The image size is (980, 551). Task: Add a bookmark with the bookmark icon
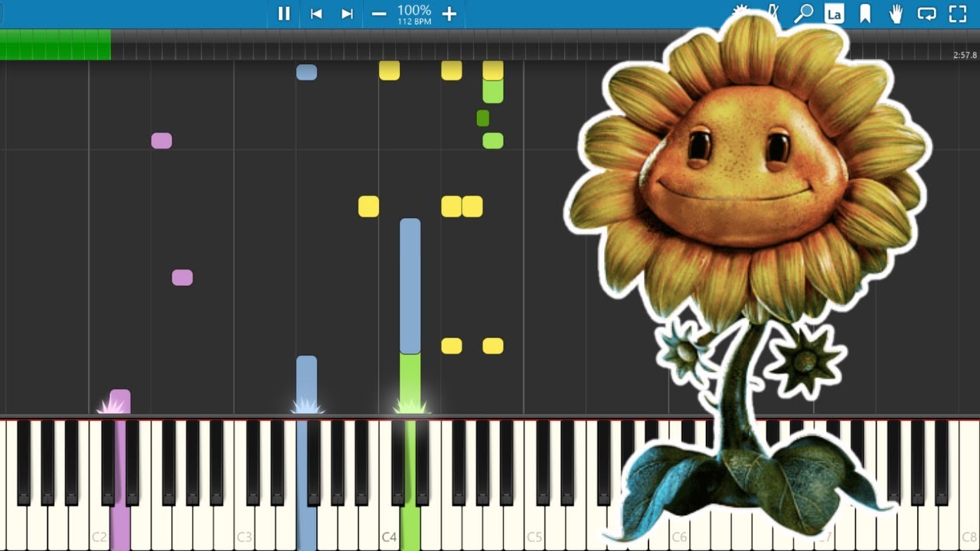point(865,14)
